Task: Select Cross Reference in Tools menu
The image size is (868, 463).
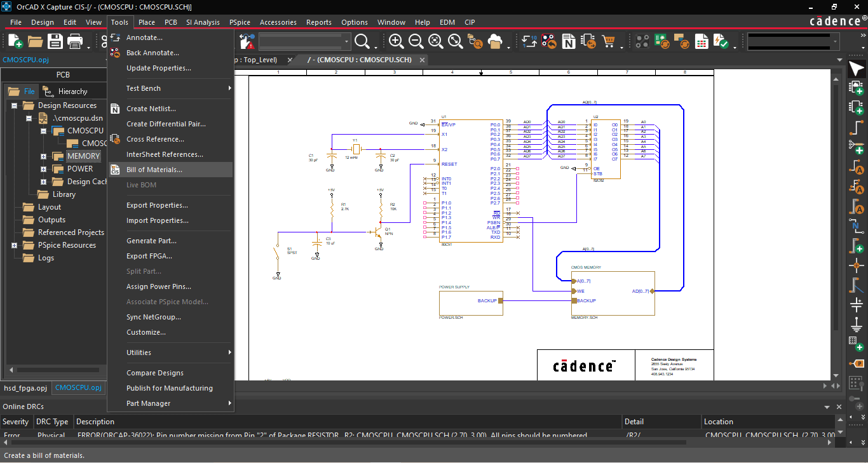Action: click(x=170, y=139)
